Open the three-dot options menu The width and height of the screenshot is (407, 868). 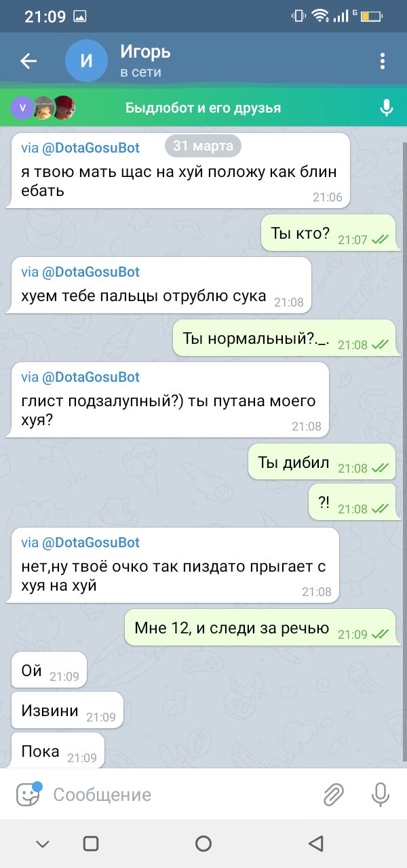click(x=383, y=61)
